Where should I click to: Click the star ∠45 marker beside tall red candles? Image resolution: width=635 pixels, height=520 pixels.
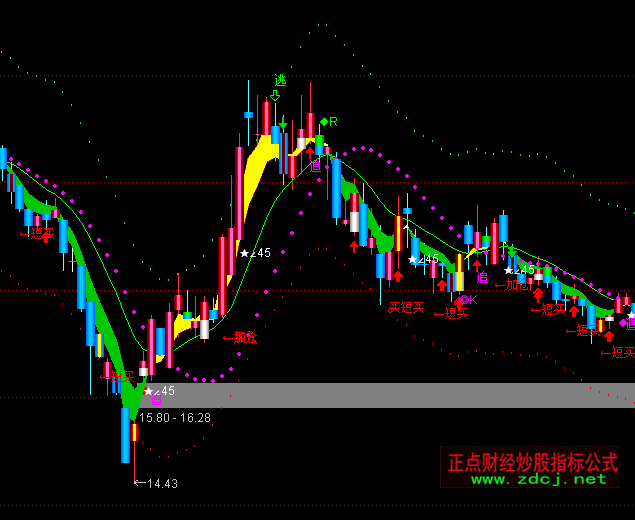click(255, 253)
